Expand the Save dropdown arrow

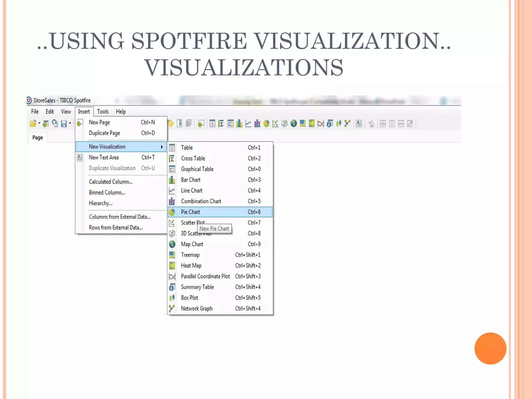pyautogui.click(x=70, y=123)
